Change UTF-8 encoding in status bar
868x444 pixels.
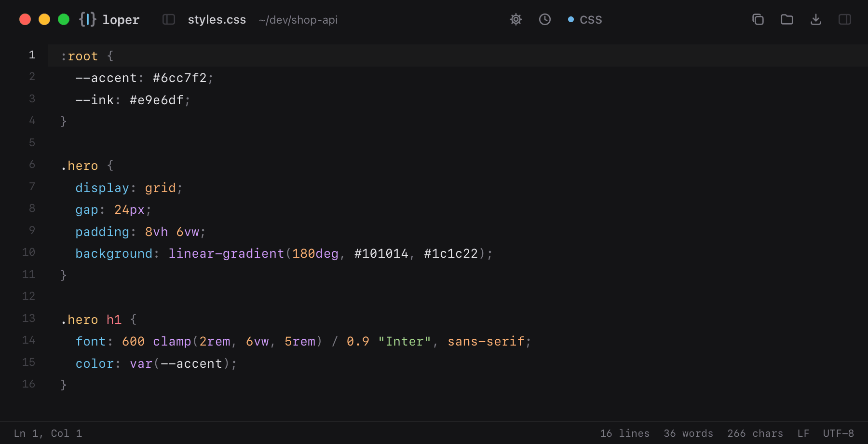[x=839, y=433]
